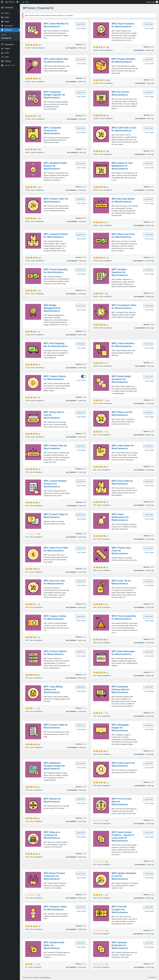Screen dimensions: 159x980
Task: Open the WPC Composite Products plugin icon
Action: (x=33, y=134)
